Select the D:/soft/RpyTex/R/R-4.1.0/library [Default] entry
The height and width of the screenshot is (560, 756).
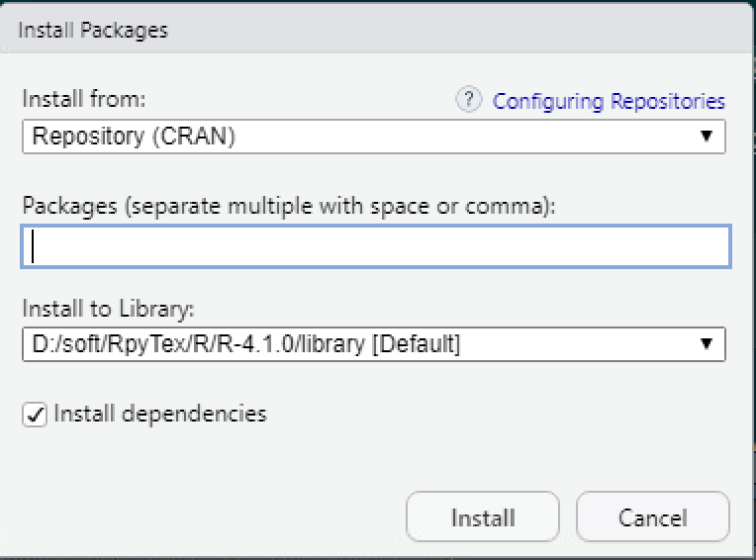pos(245,344)
